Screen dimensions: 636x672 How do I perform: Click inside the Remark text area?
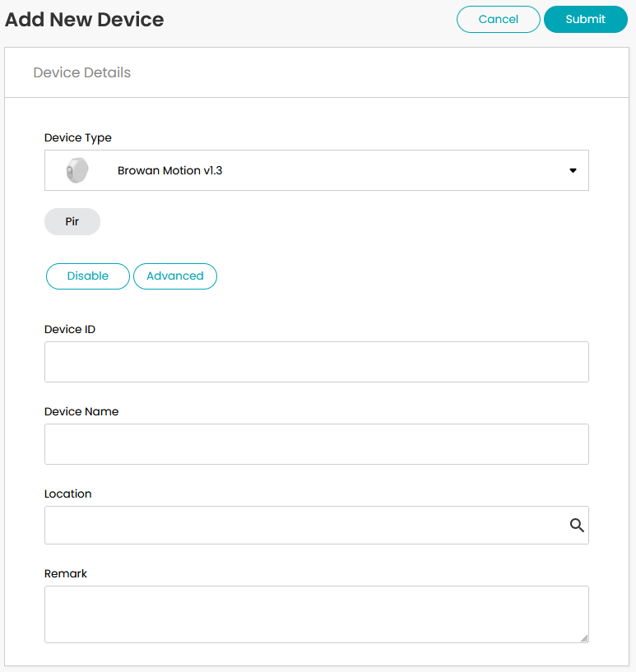point(317,614)
